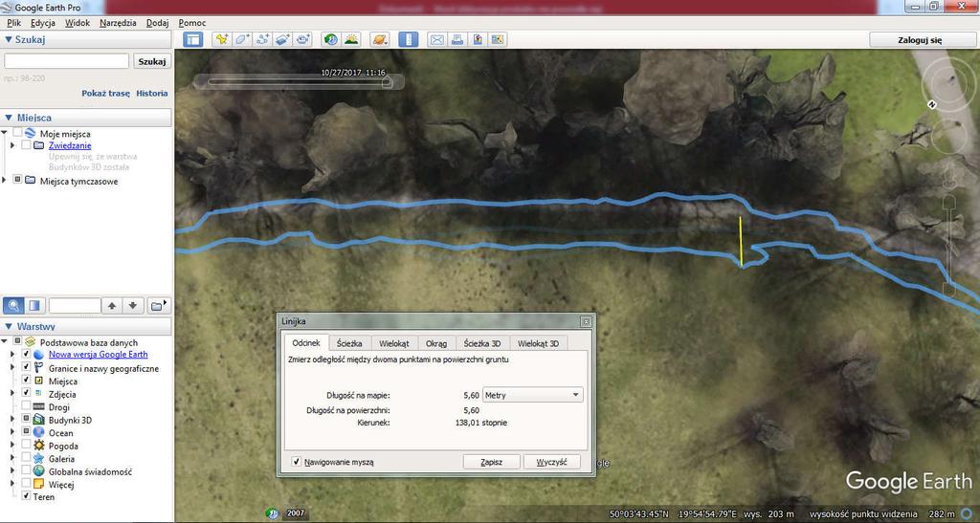Enable the Pogoda layer checkbox

tap(26, 445)
